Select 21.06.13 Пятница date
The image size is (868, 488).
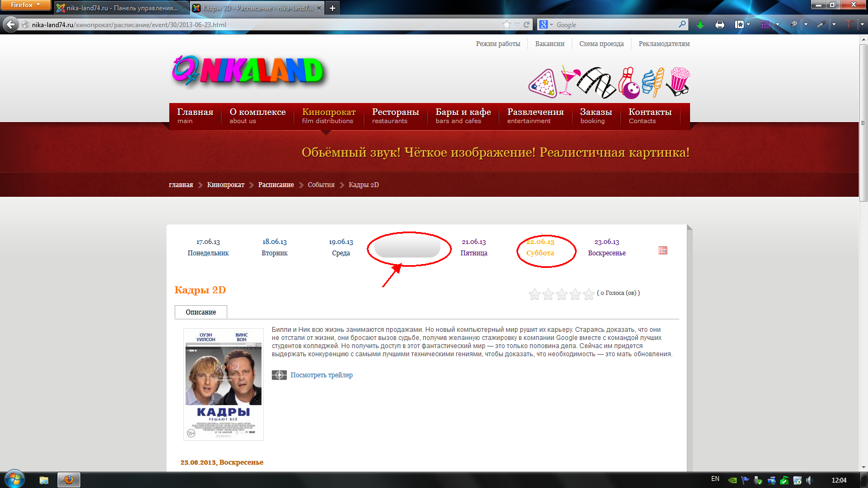click(x=474, y=247)
